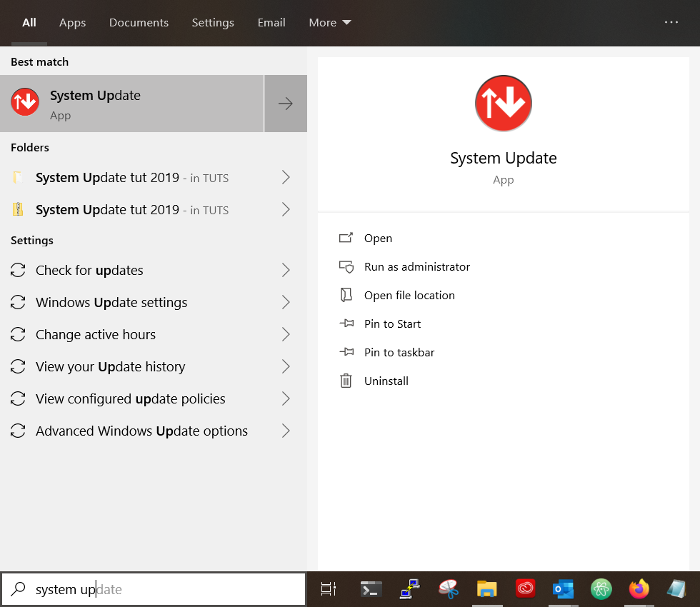Screen dimensions: 700x607
Task: Expand chevron for the folder System Update tut 2019
Action: [286, 178]
